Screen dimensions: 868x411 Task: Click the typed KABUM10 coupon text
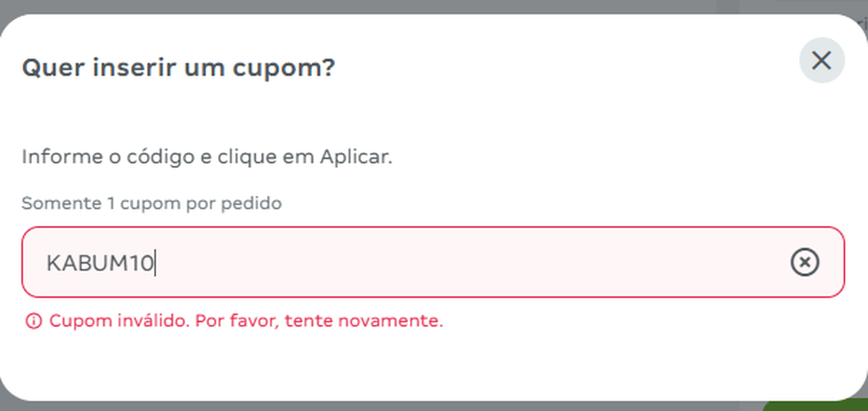tap(99, 263)
